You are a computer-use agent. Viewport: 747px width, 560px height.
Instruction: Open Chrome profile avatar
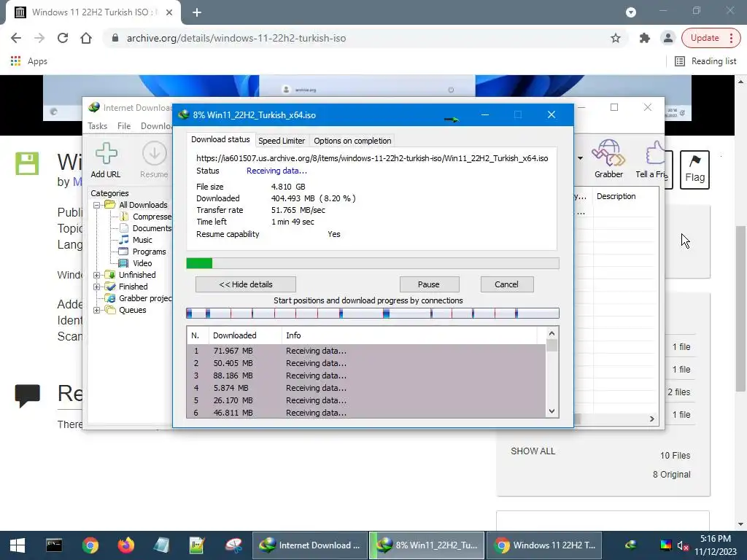coord(668,38)
